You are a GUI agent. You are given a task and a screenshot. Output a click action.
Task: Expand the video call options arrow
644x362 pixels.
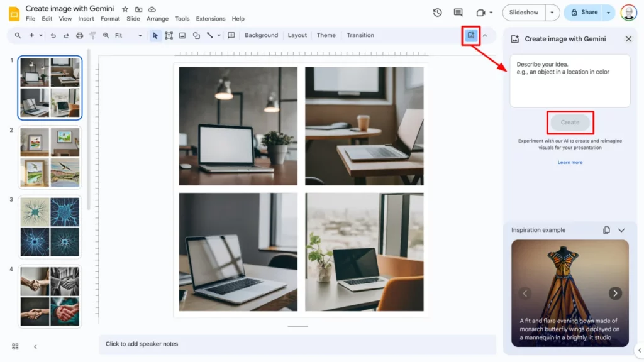pos(491,13)
